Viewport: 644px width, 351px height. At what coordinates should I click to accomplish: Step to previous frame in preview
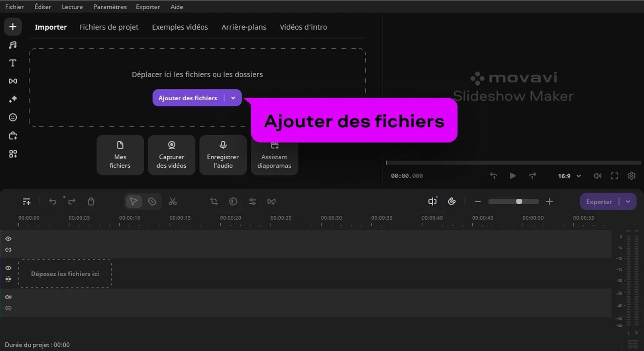[493, 176]
